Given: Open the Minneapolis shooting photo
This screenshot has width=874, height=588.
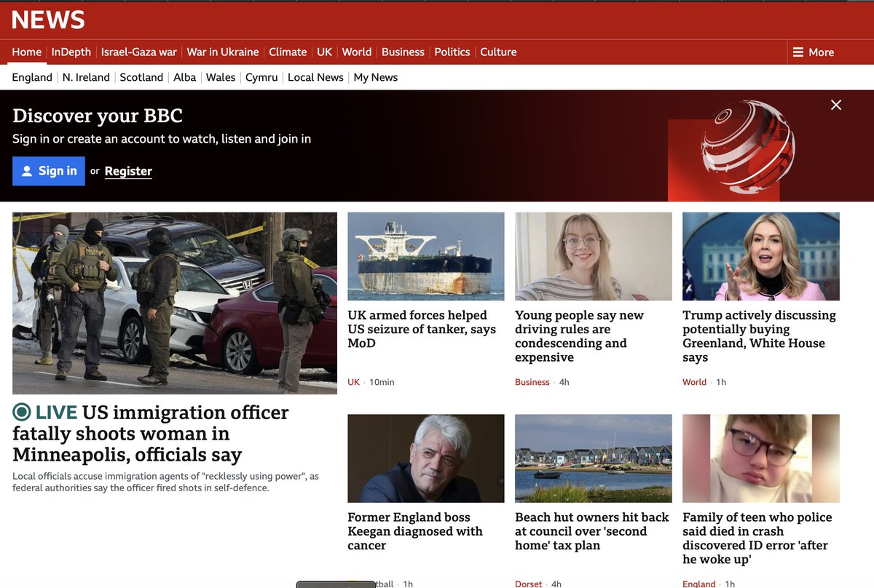Looking at the screenshot, I should [x=175, y=303].
